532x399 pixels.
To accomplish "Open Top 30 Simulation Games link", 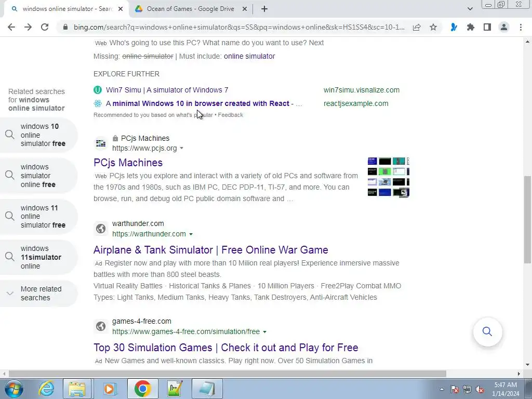I will (x=225, y=348).
